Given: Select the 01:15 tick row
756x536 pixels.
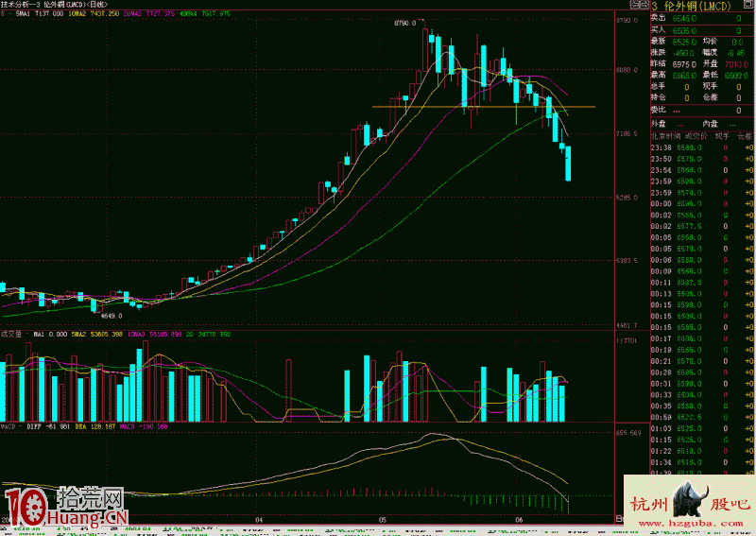Looking at the screenshot, I should (702, 440).
